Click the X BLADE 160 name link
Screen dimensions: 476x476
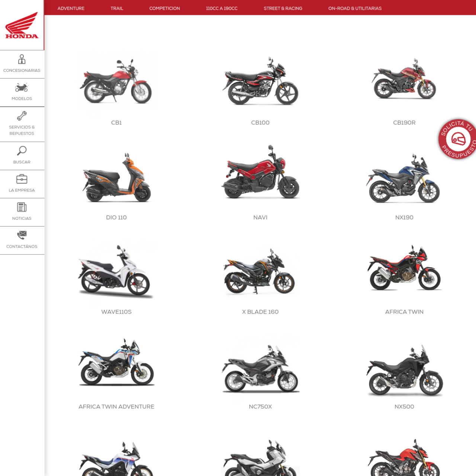click(x=260, y=312)
